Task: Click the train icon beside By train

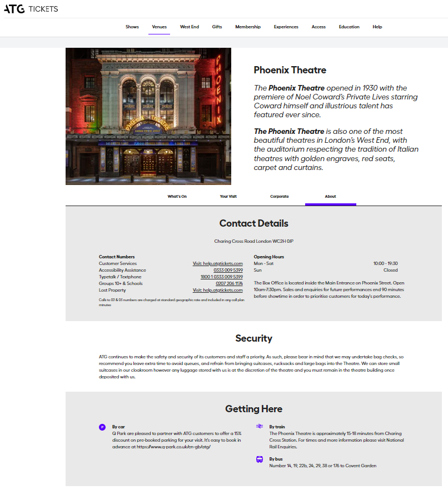Action: [260, 426]
